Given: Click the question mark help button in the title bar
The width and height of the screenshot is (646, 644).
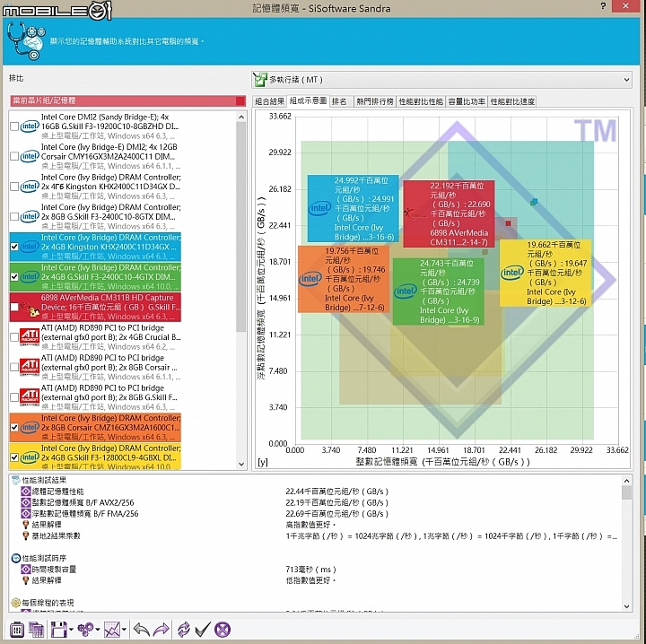Looking at the screenshot, I should (x=603, y=5).
